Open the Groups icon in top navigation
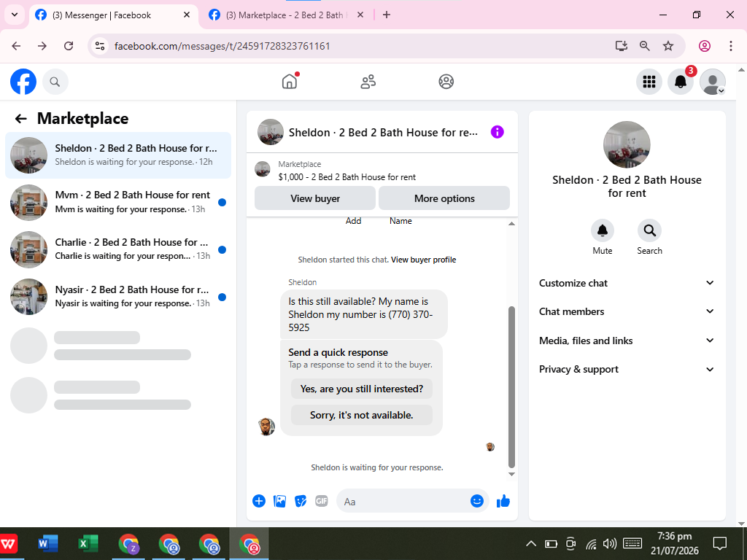 click(446, 82)
